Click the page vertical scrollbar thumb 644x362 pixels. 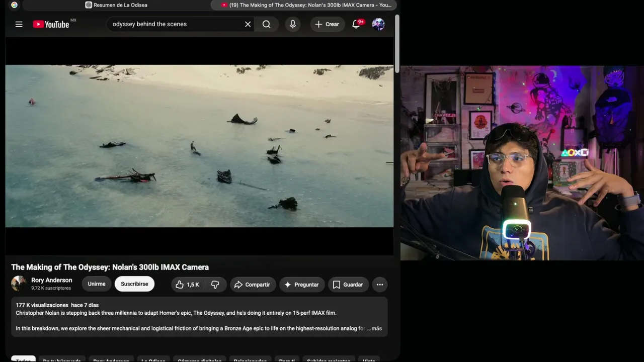coord(397,43)
